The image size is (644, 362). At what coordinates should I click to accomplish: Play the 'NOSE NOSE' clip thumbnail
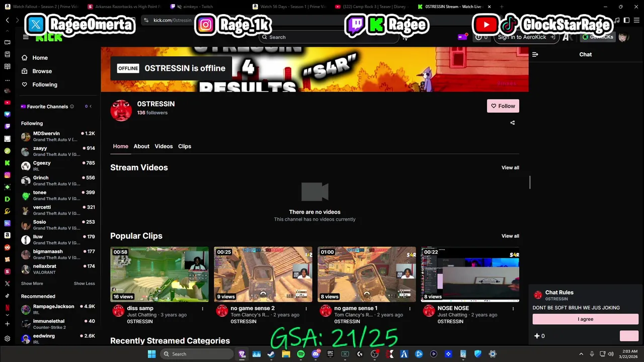click(x=470, y=274)
